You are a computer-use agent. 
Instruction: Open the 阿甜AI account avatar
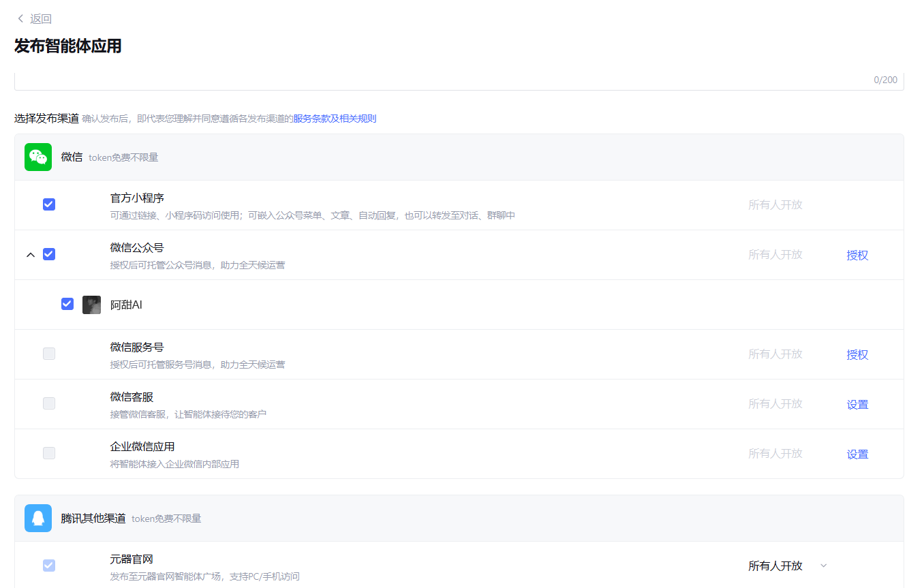tap(91, 305)
